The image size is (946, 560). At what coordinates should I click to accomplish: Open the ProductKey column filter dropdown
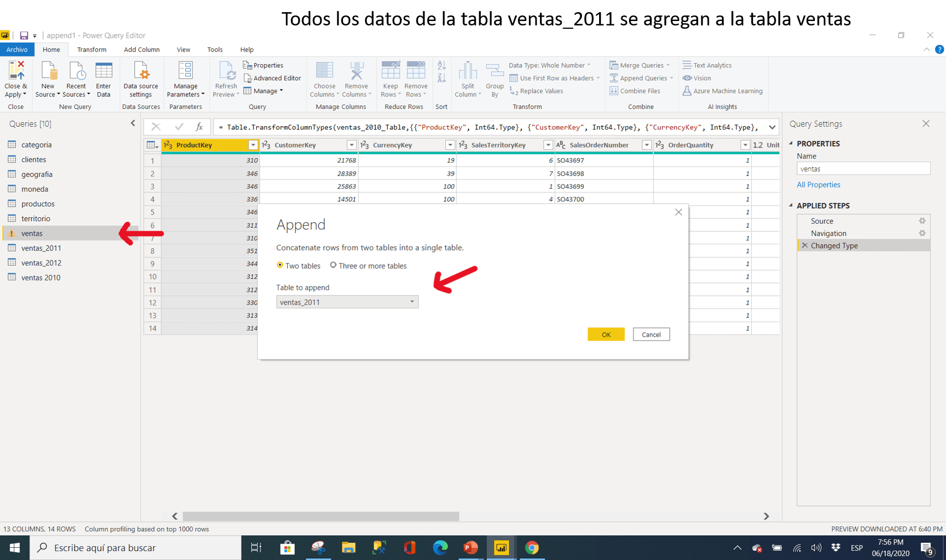(253, 144)
